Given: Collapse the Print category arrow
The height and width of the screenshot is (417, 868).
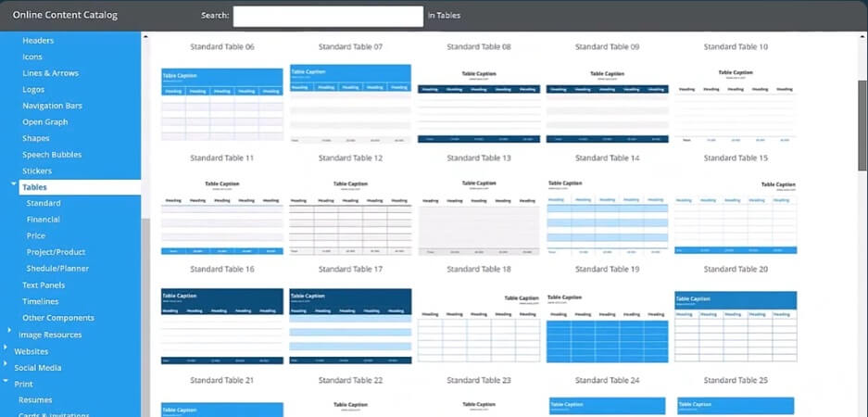Looking at the screenshot, I should click(x=6, y=381).
